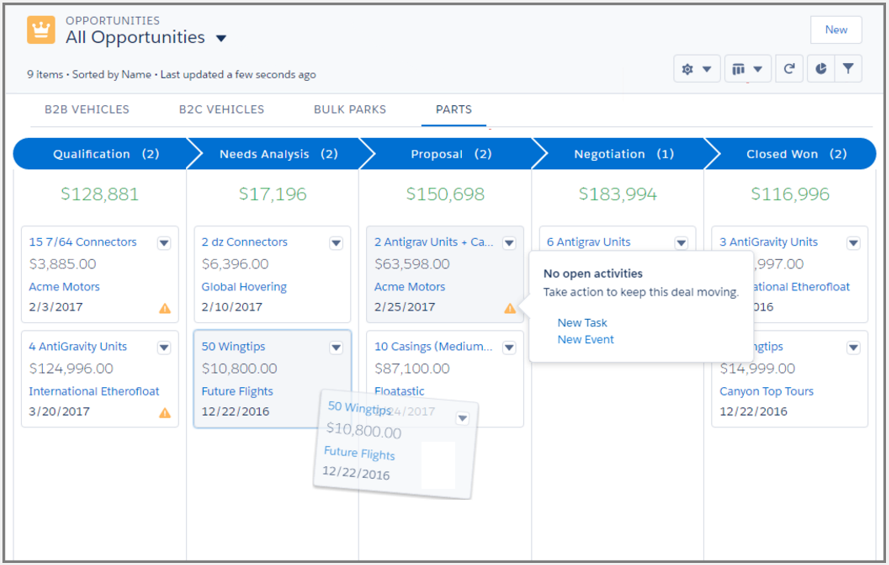889x565 pixels.
Task: Click warning icon on 15 7/64 Connectors
Action: tap(165, 308)
